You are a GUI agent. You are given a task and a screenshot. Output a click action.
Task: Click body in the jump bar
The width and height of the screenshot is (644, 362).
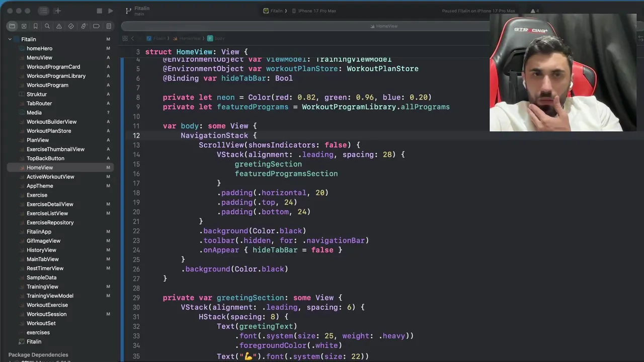216,38
